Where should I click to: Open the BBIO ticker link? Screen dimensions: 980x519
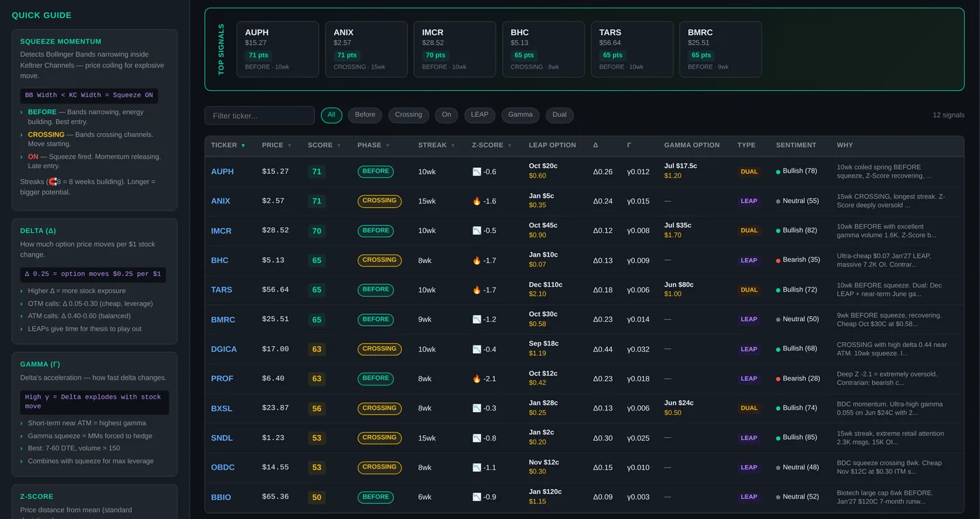[x=221, y=497]
